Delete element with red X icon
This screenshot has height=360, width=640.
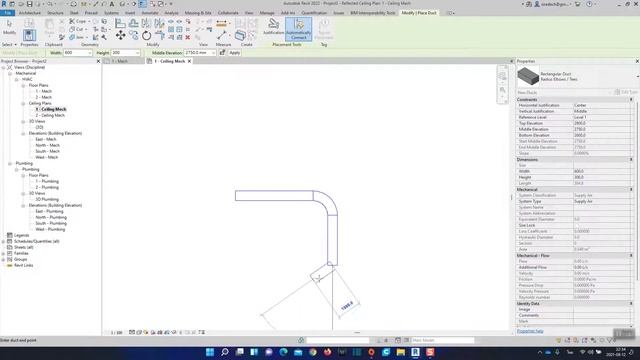tap(188, 37)
